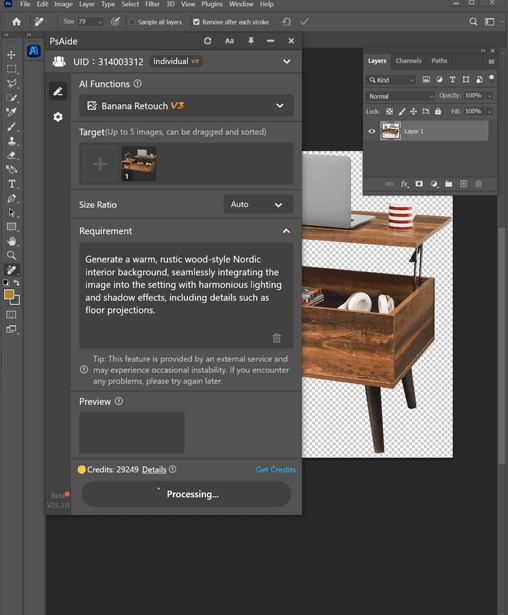Open the Filter menu

[x=152, y=4]
